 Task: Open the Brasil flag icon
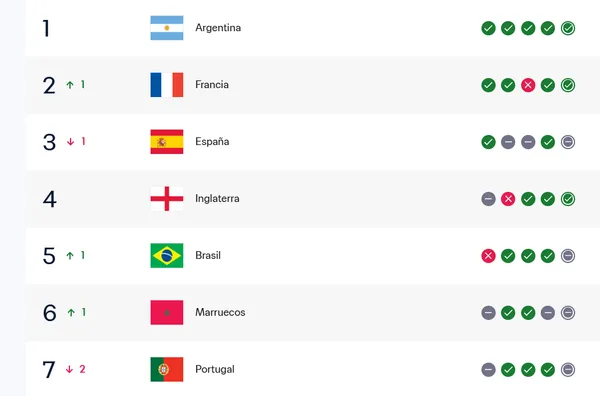167,256
